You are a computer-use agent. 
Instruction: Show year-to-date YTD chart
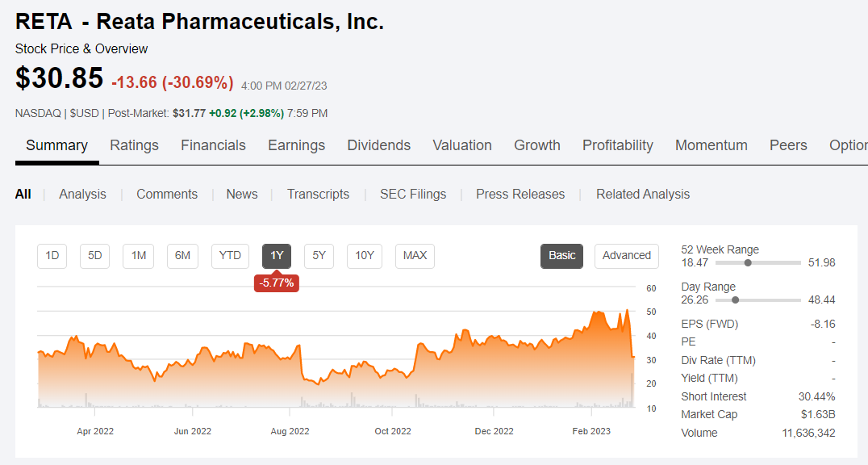[230, 256]
